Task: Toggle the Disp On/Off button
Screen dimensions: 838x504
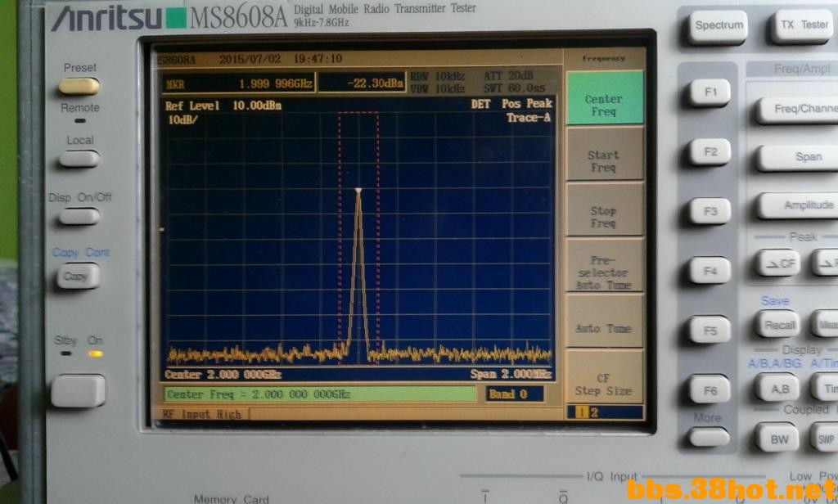Action: pos(79,217)
